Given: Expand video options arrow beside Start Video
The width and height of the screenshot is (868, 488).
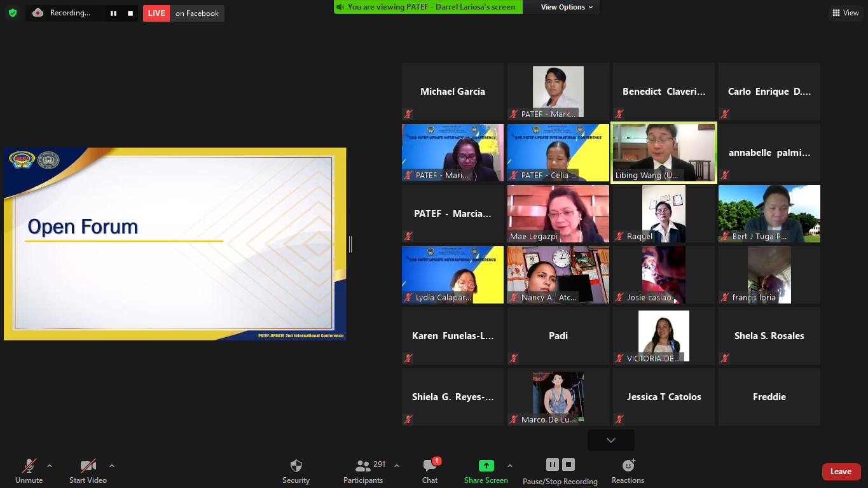Looking at the screenshot, I should (x=112, y=466).
